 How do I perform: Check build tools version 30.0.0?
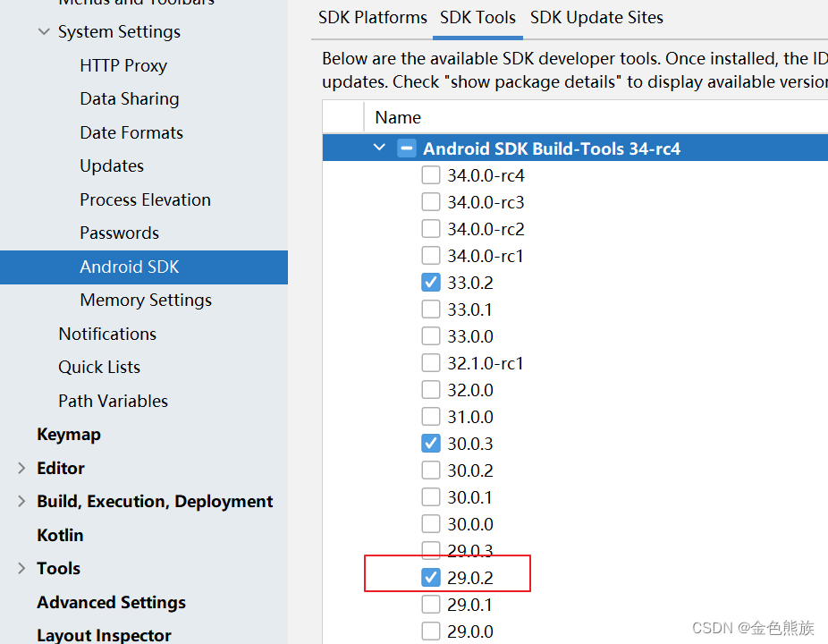click(431, 524)
